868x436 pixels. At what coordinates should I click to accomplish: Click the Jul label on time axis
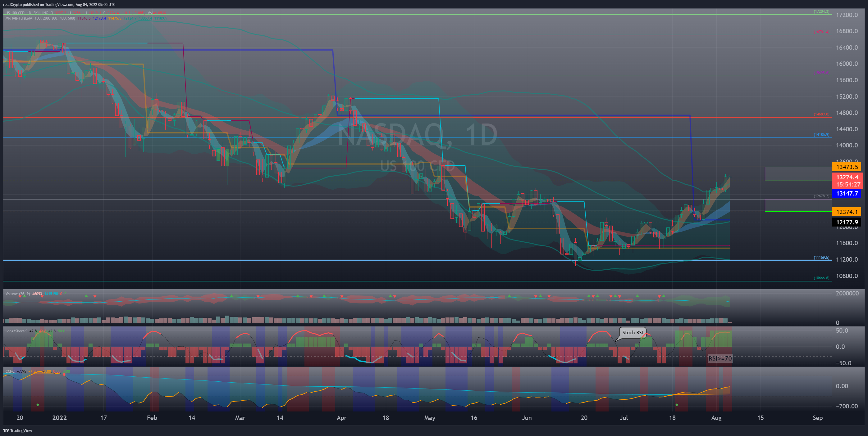click(624, 418)
